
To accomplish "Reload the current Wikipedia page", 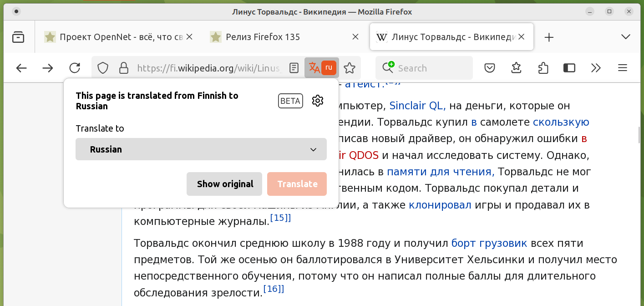I will click(75, 68).
